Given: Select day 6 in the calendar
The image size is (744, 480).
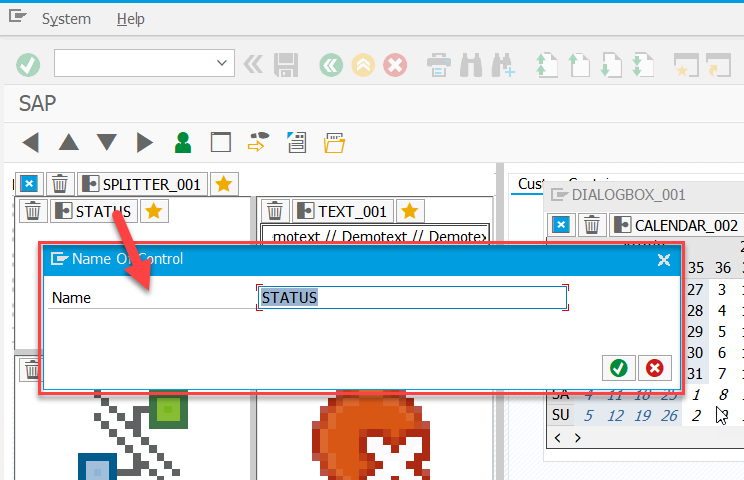Looking at the screenshot, I should [x=722, y=352].
